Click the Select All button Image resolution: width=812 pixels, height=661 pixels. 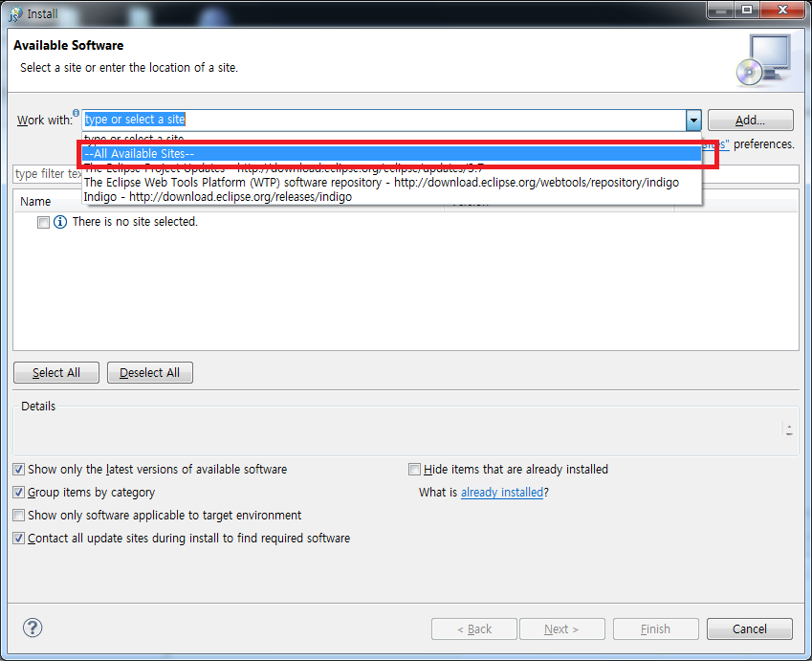tap(55, 372)
